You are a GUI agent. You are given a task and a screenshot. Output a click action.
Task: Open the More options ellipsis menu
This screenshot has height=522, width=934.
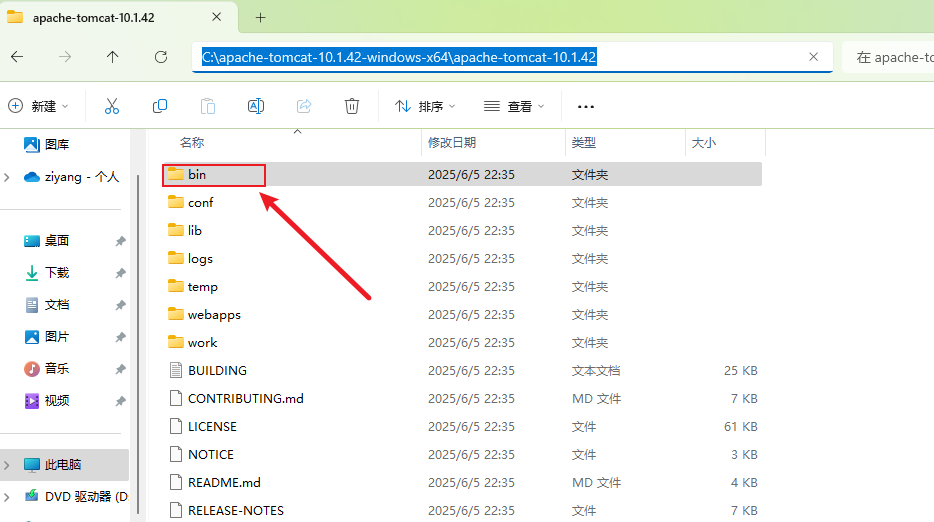586,107
